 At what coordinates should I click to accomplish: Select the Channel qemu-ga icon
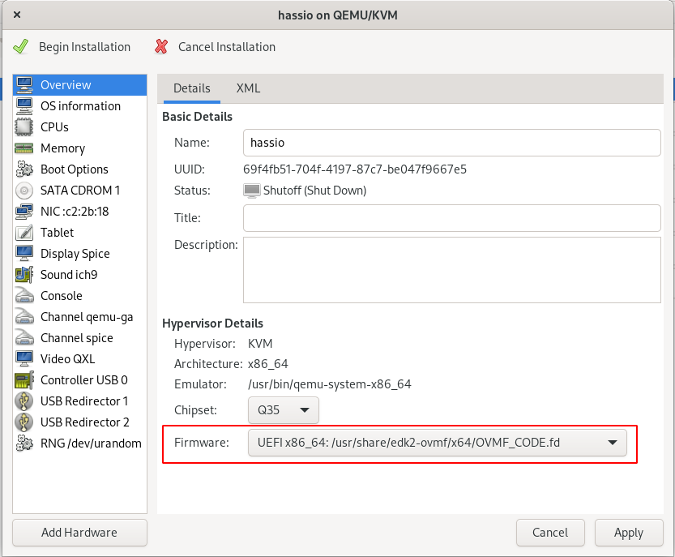coord(24,317)
